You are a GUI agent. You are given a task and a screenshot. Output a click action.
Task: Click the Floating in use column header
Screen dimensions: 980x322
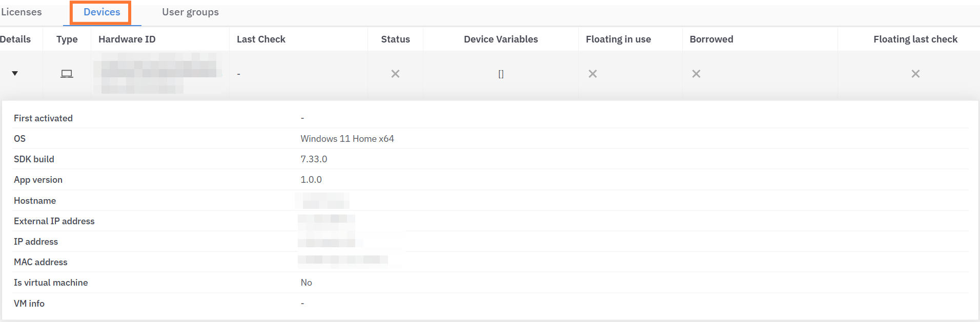point(618,39)
